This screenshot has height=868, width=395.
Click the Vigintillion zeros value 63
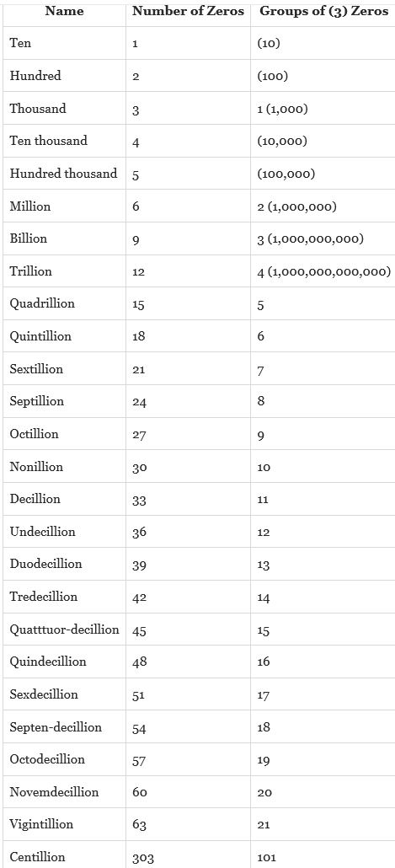click(140, 825)
